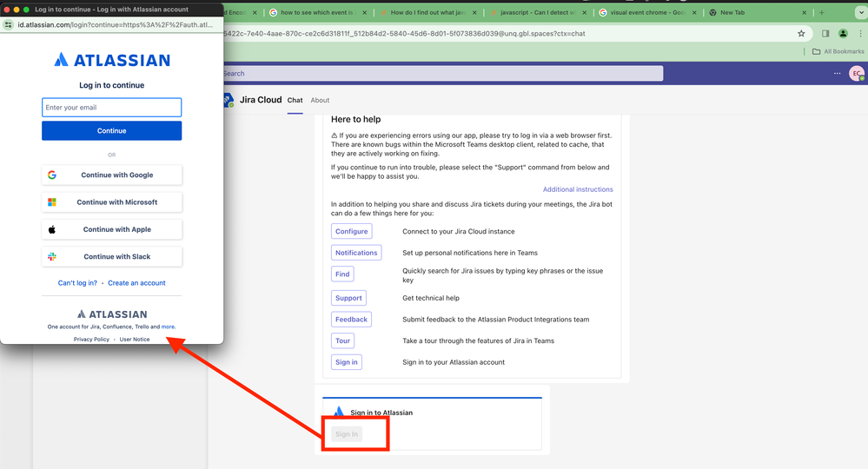Open Can't log in? link

(77, 283)
